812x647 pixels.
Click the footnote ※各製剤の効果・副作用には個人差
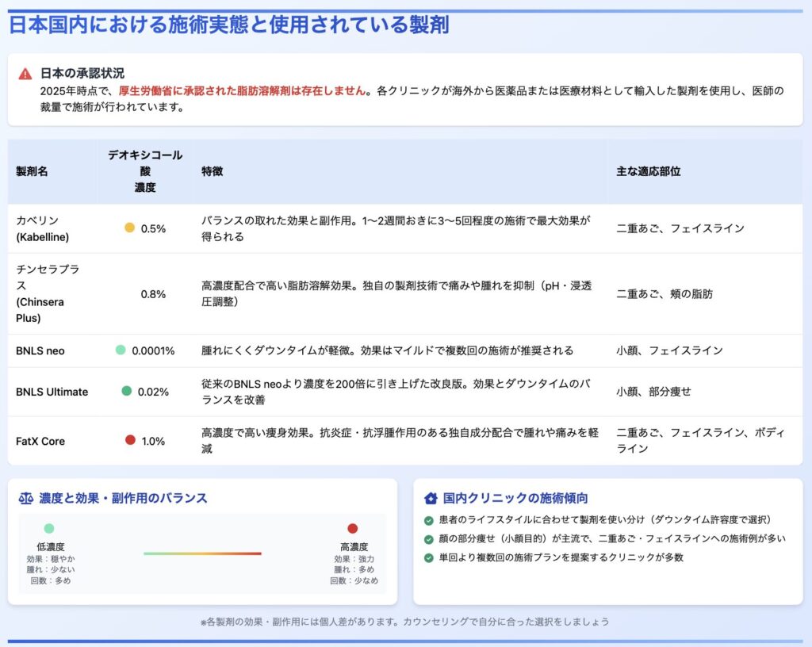(404, 622)
